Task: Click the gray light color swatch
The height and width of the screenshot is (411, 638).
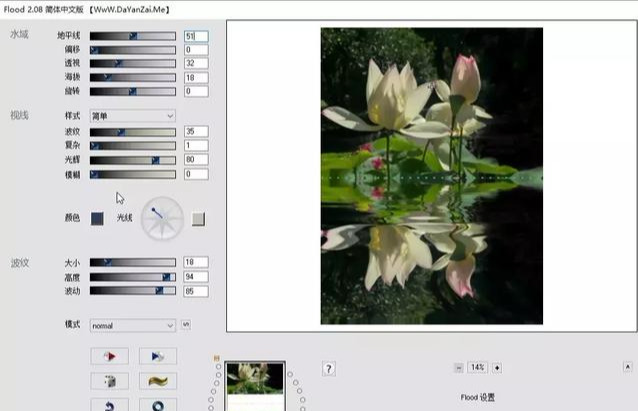Action: point(198,219)
